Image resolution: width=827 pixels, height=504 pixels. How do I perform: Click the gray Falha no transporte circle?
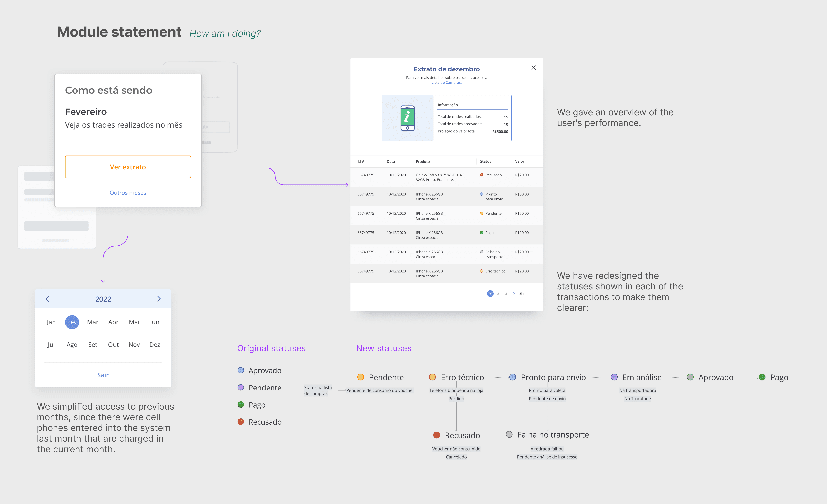coord(509,434)
